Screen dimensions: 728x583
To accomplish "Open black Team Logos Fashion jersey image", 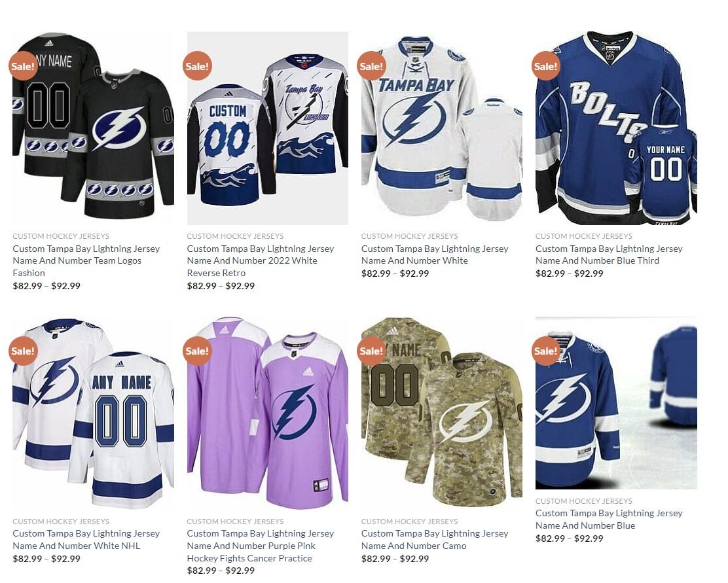I will (94, 128).
